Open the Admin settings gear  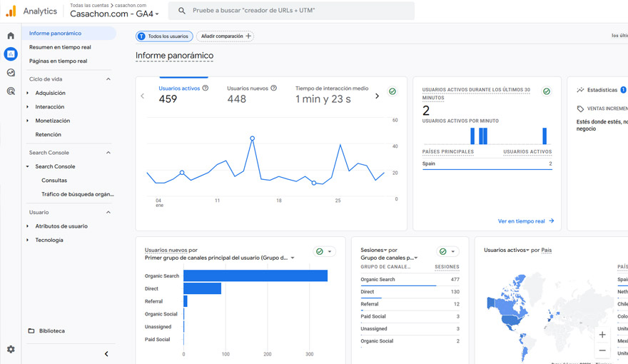tap(11, 349)
